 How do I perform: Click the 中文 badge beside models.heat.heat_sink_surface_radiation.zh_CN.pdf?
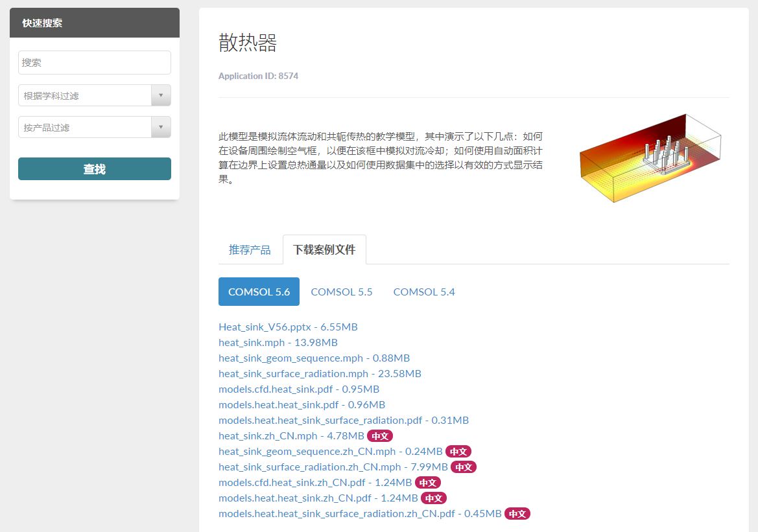[x=517, y=514]
